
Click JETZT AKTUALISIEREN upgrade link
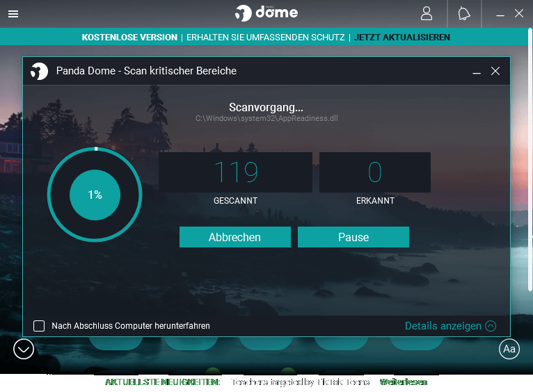click(401, 38)
